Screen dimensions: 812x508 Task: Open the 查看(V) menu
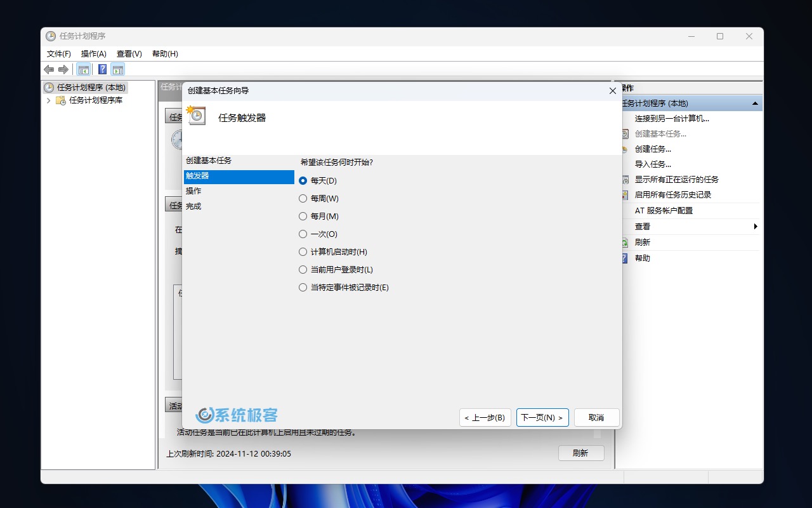tap(129, 54)
